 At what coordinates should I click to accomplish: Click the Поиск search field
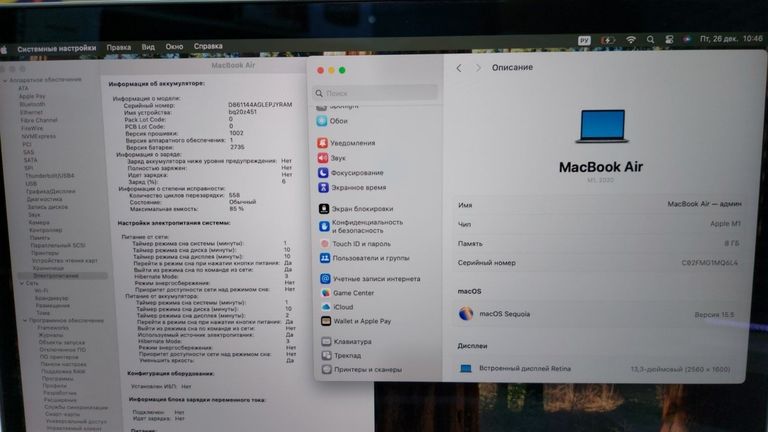pyautogui.click(x=375, y=93)
